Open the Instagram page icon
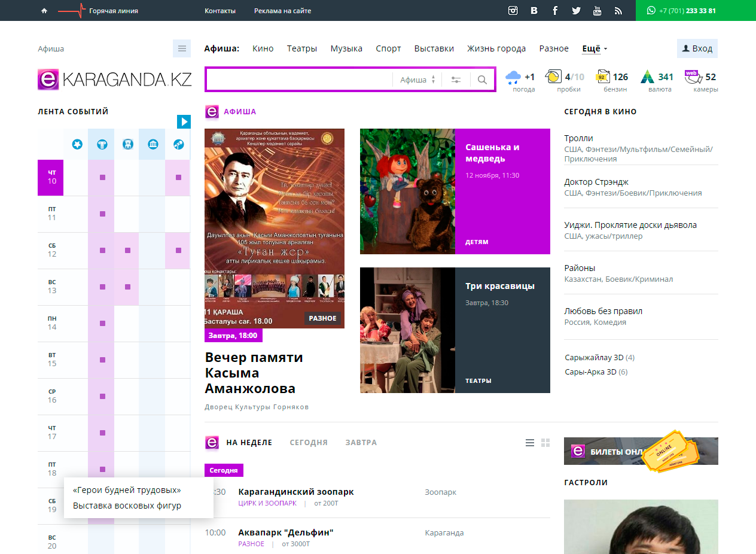 pyautogui.click(x=513, y=11)
